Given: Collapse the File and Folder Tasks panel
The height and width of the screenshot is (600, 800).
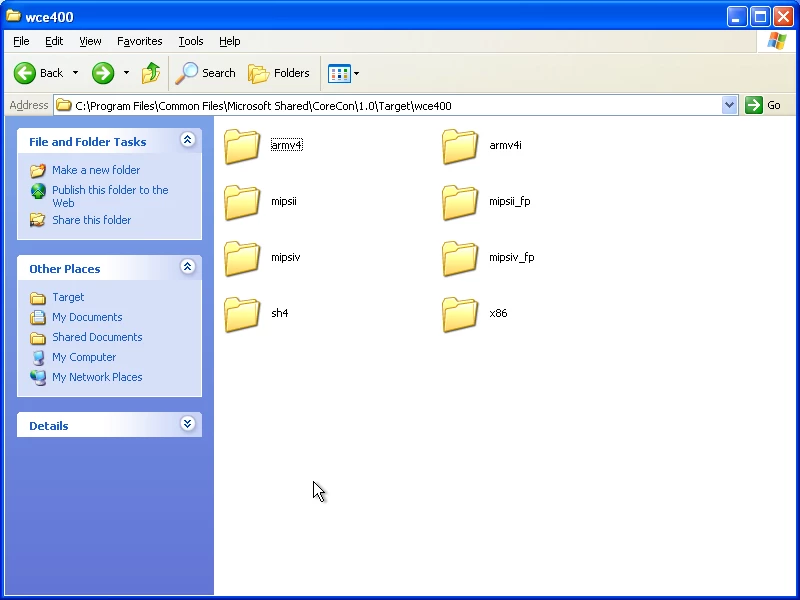Looking at the screenshot, I should click(x=187, y=141).
